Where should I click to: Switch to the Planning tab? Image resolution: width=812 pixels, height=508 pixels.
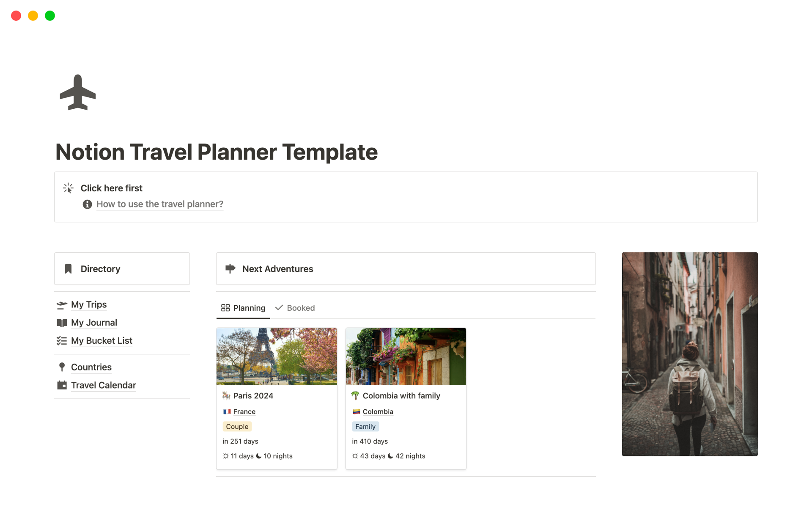click(243, 308)
